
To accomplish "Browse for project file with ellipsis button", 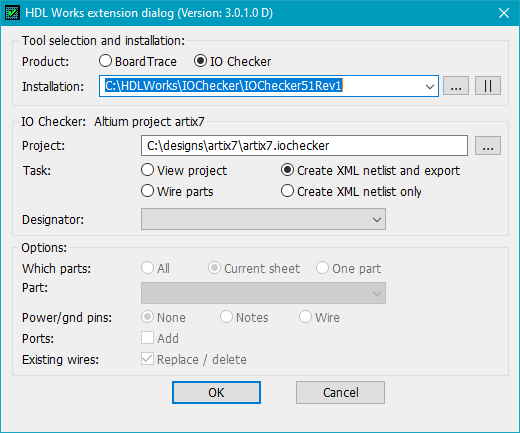I will coord(488,146).
